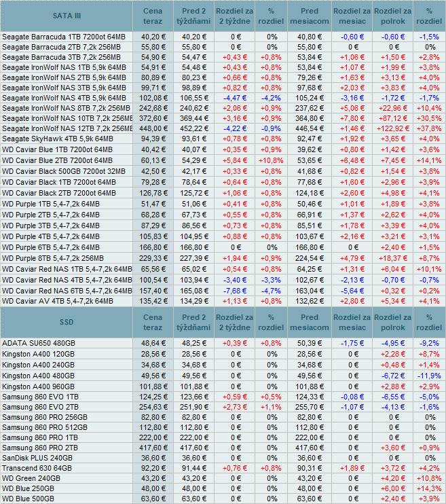Click the +5,84 € two-week difference
Screen dimensions: 446x504
[x=235, y=161]
